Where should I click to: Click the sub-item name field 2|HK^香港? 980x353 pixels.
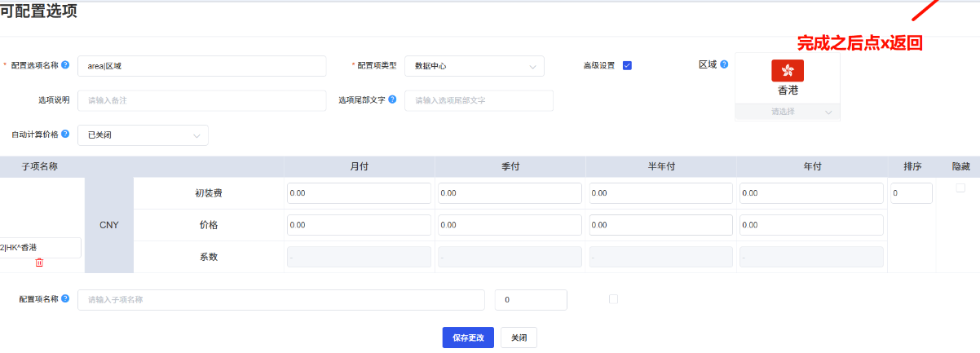(40, 248)
